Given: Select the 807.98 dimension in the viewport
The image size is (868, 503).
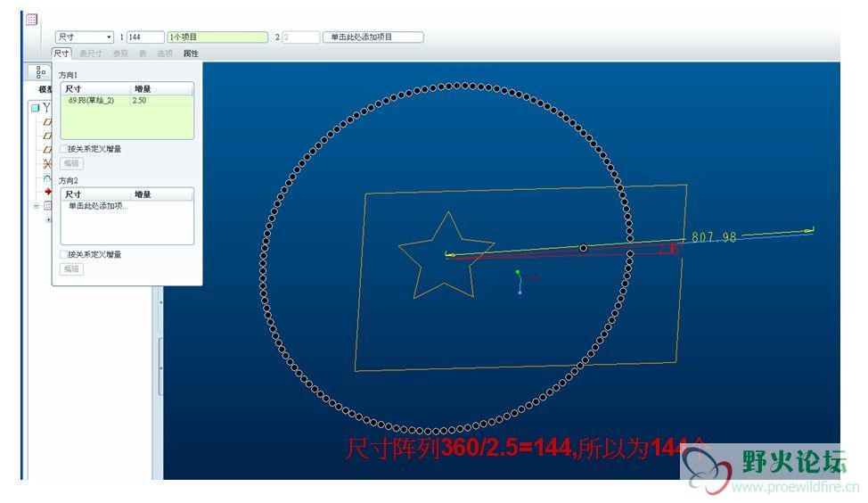Looking at the screenshot, I should (714, 237).
